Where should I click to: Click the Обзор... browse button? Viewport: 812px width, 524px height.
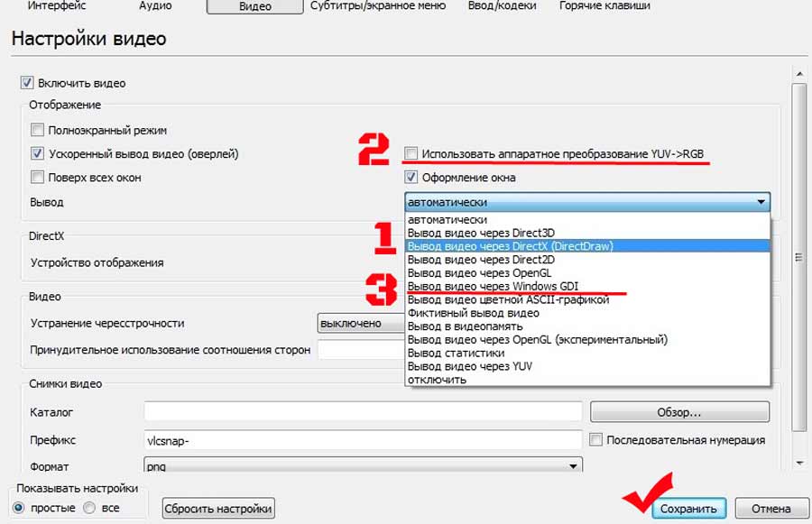(x=679, y=412)
